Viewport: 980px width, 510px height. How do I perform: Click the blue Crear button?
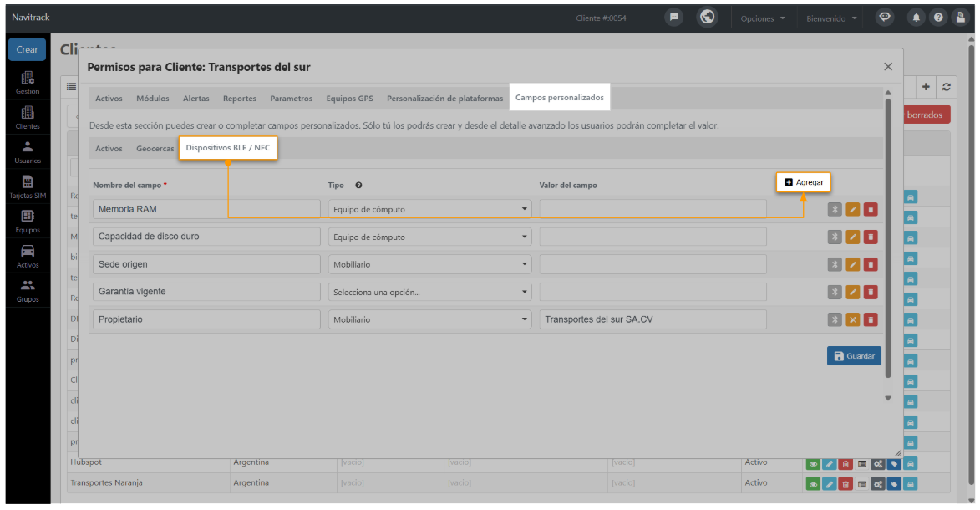27,49
